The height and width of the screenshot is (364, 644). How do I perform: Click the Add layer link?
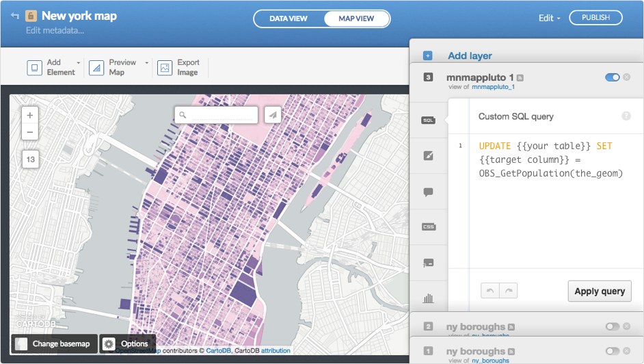[470, 56]
